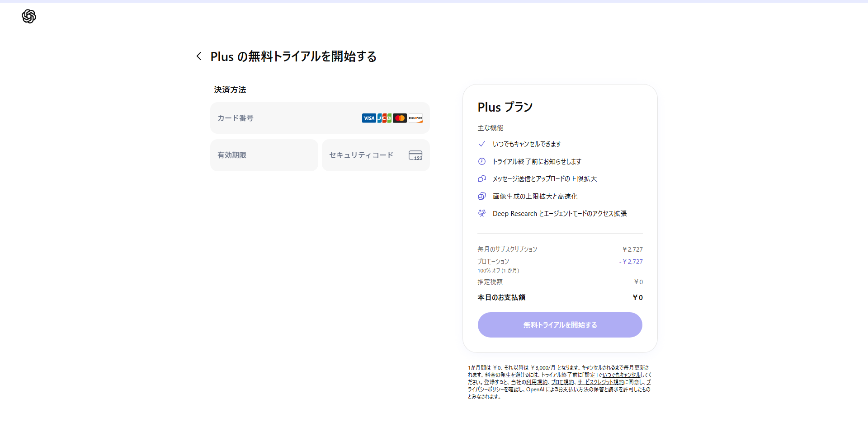Open the 利用規約 terms link
868x427 pixels.
[537, 382]
